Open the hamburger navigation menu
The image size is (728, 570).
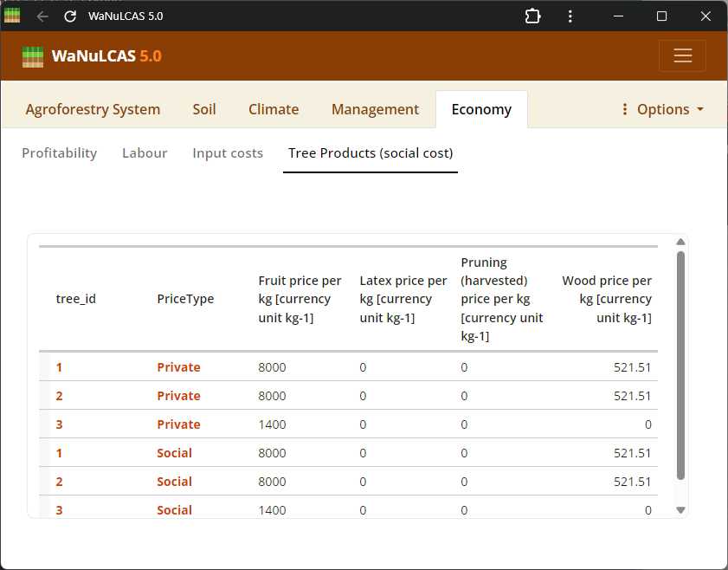682,56
